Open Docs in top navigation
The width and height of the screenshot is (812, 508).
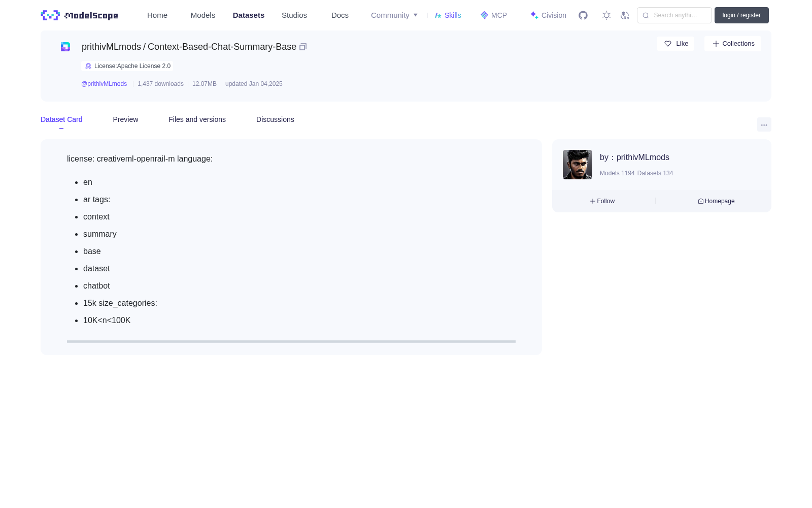pos(340,15)
